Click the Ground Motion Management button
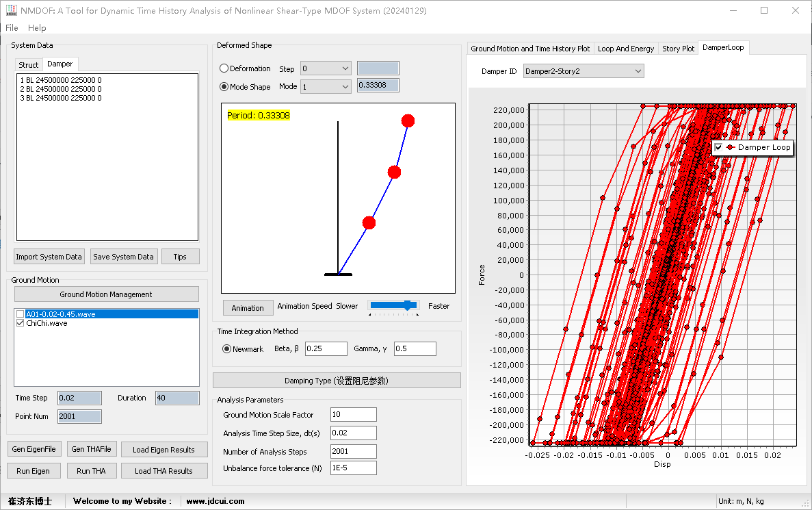Viewport: 812px width, 510px height. pos(106,294)
